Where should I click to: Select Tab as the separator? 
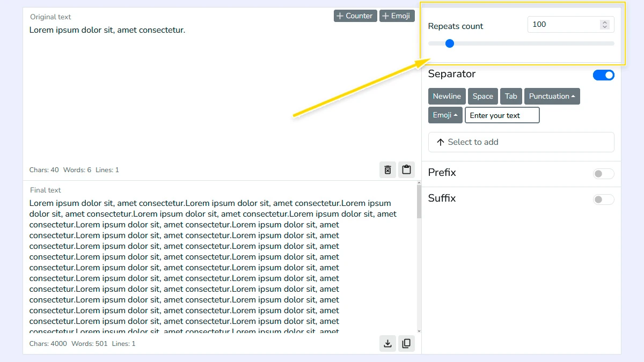tap(511, 96)
